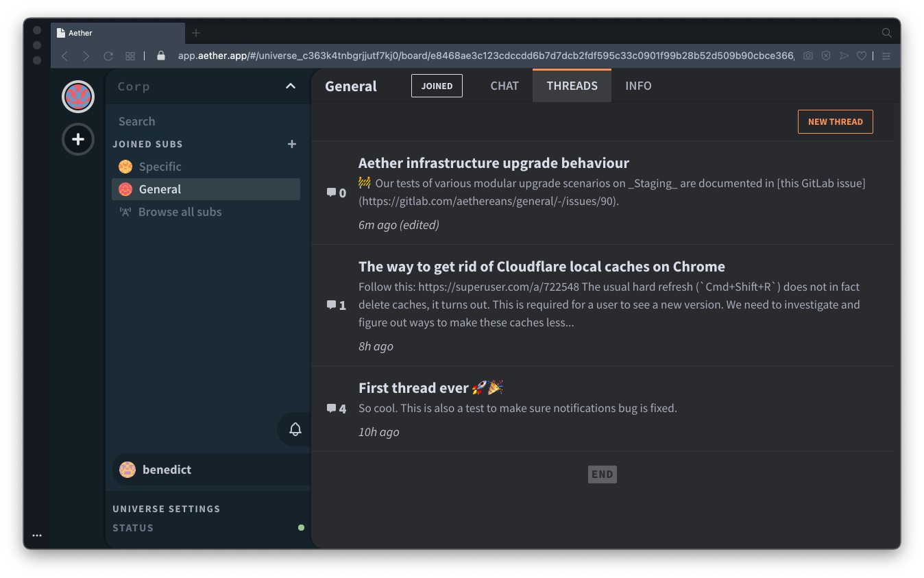Add a joined sub with plus icon
Viewport: 924px width, 578px height.
coord(292,144)
